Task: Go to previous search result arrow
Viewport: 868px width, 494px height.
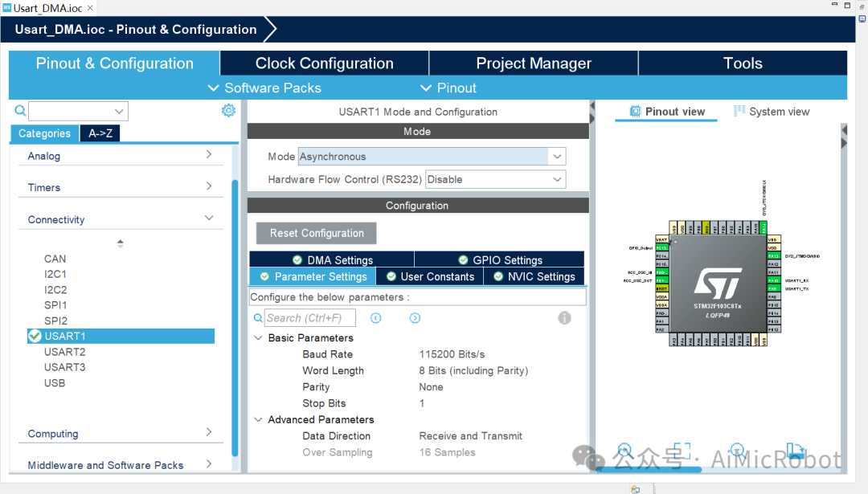Action: coord(376,318)
